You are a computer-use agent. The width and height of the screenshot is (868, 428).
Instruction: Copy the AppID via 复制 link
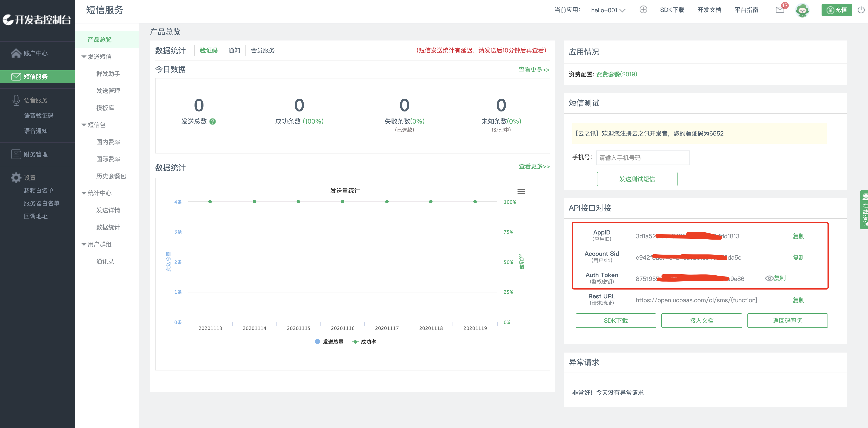(798, 236)
